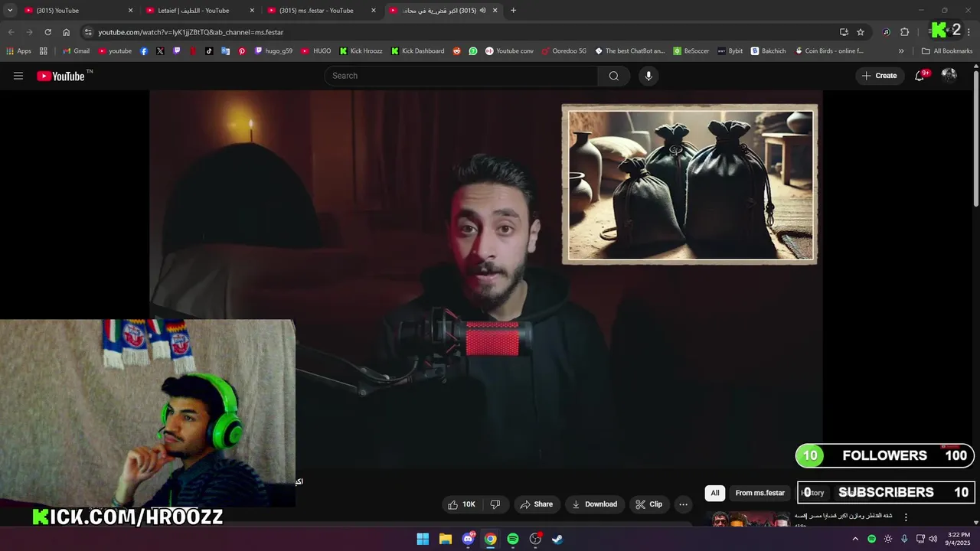Show hidden system tray icons
980x551 pixels.
coord(855,539)
